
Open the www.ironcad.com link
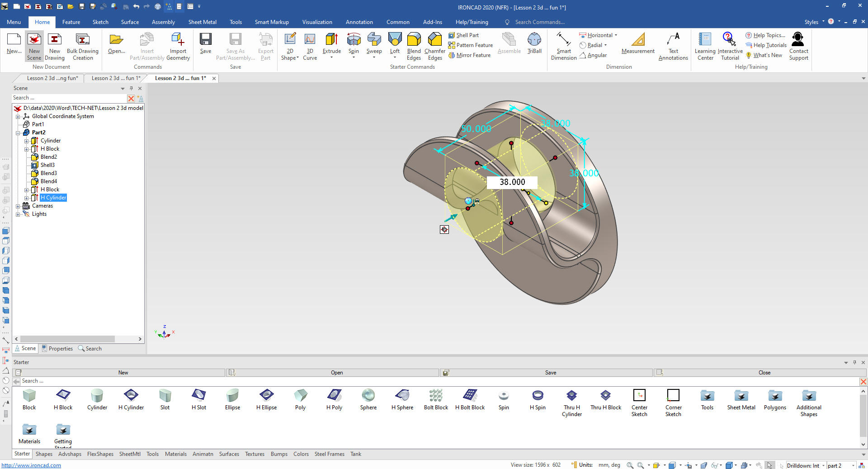pyautogui.click(x=31, y=465)
